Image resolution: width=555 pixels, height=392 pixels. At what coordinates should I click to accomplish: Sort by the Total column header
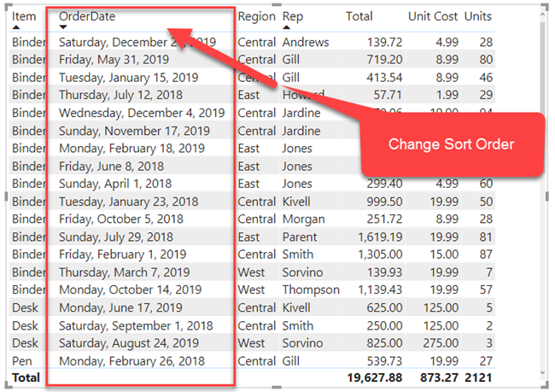359,16
